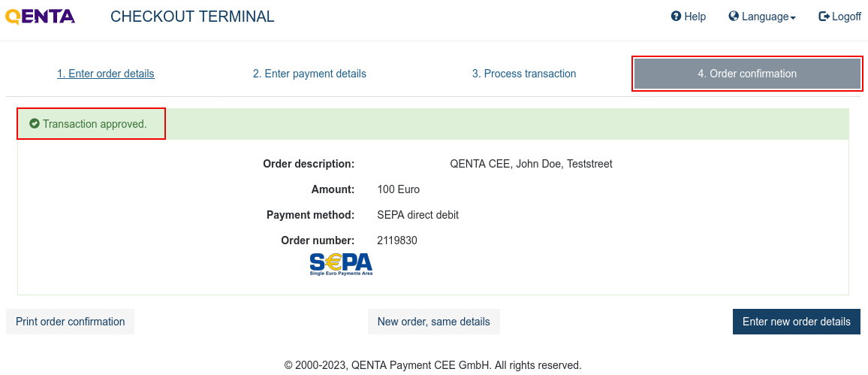The height and width of the screenshot is (375, 868).
Task: Click the Help question mark icon
Action: [x=675, y=17]
